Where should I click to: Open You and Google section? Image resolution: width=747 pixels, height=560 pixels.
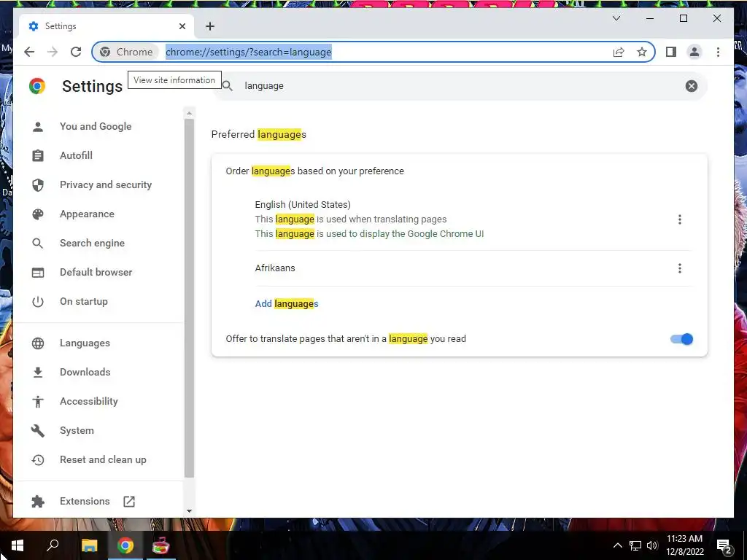point(96,126)
